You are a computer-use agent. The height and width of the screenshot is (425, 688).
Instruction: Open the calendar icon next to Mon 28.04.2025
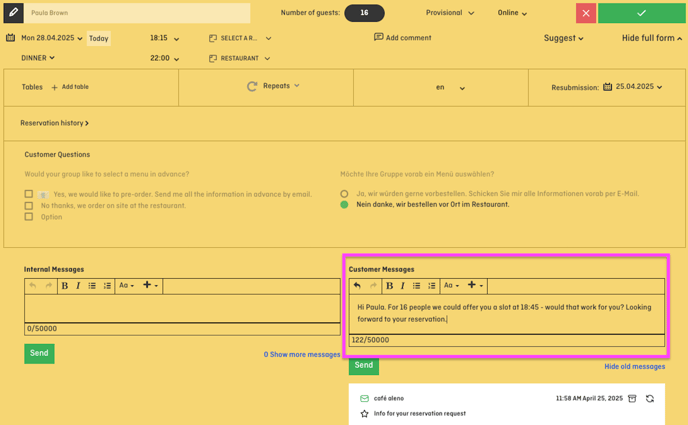click(11, 38)
